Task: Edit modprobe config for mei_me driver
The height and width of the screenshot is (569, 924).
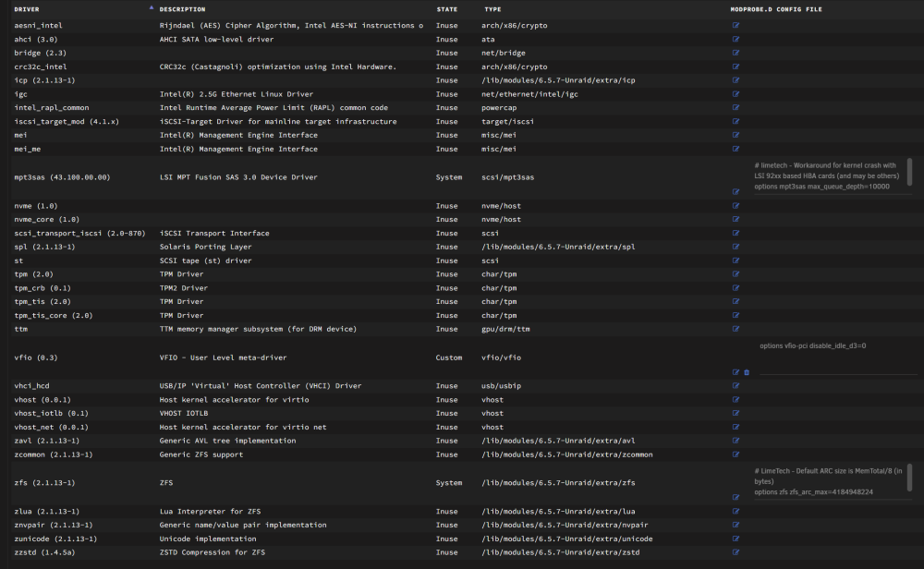Action: click(736, 149)
